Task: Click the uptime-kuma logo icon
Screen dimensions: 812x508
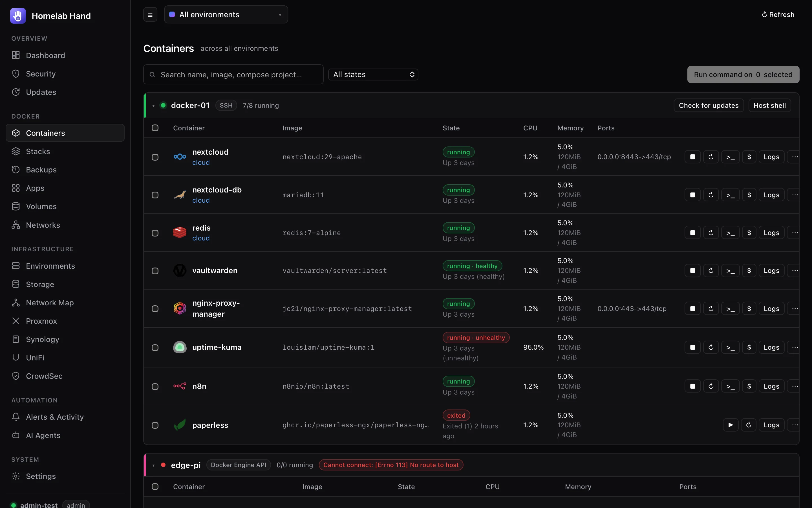Action: tap(180, 347)
